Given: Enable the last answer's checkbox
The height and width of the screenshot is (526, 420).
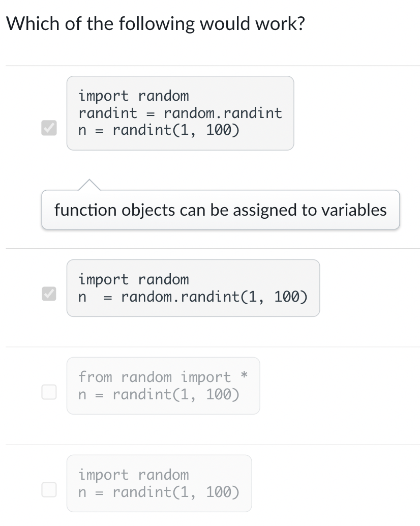Looking at the screenshot, I should pos(49,489).
